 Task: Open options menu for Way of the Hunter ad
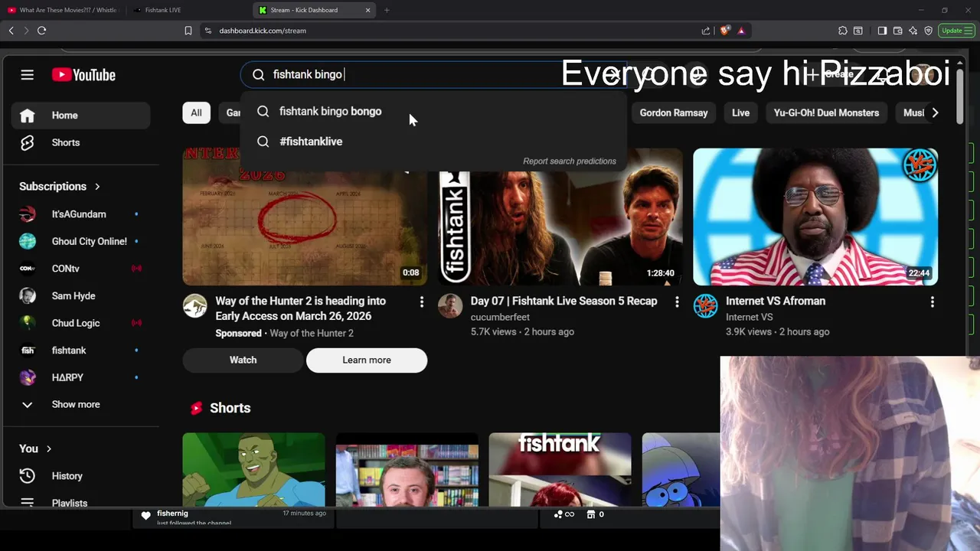[421, 302]
